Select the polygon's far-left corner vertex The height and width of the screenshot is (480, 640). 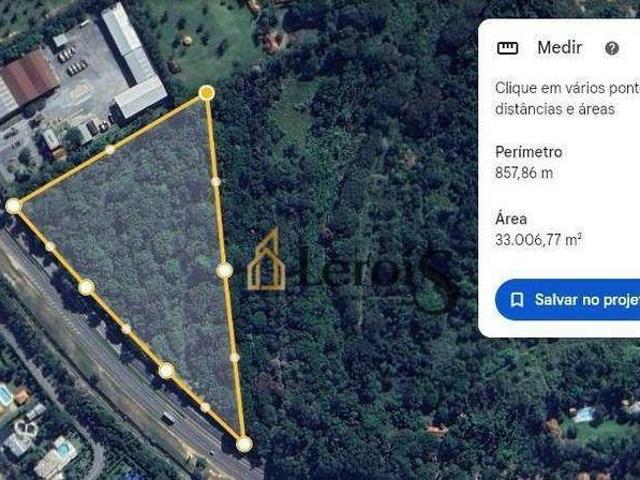(x=13, y=206)
